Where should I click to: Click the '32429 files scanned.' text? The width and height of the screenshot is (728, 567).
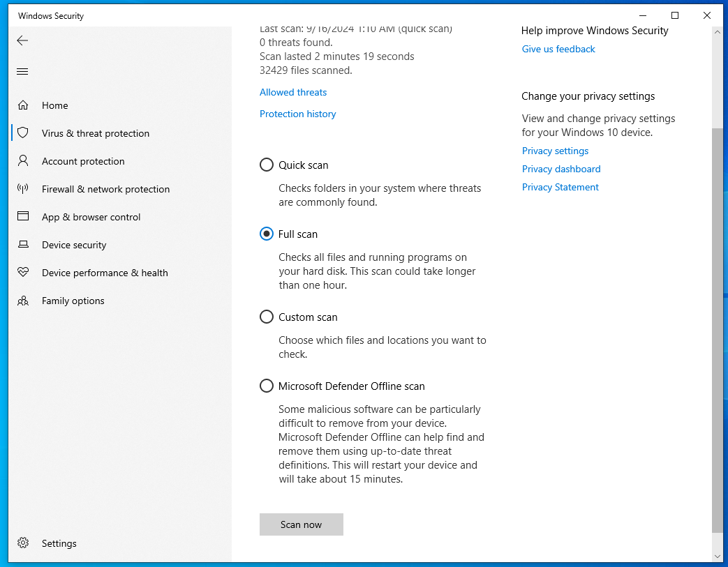tap(306, 70)
